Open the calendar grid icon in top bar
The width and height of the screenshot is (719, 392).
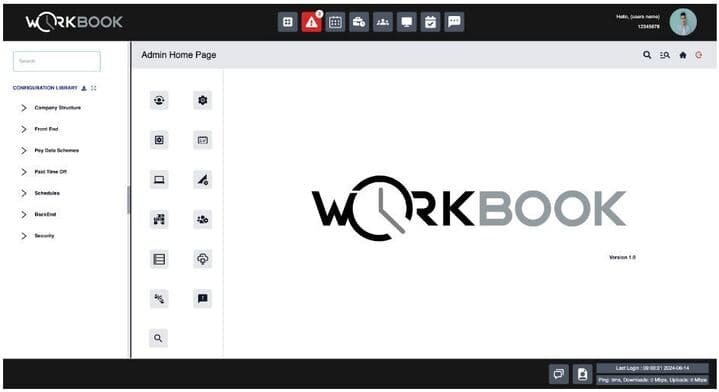pyautogui.click(x=335, y=22)
